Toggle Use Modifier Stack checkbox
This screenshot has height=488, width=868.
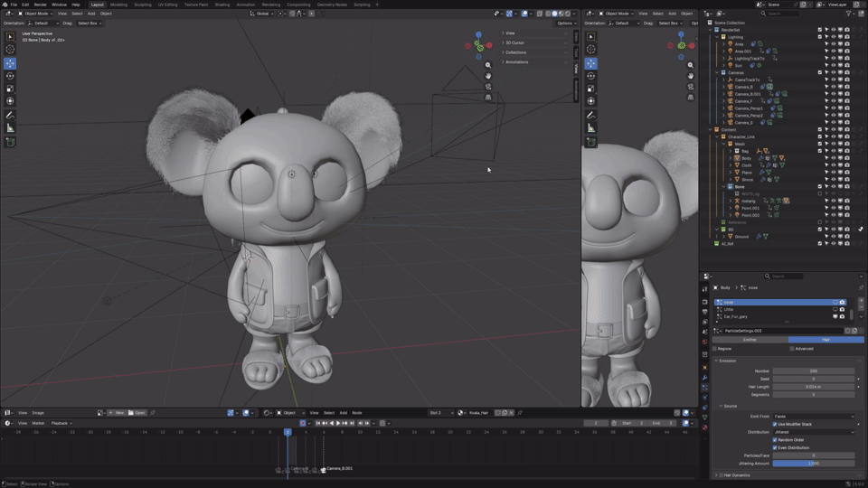(775, 424)
